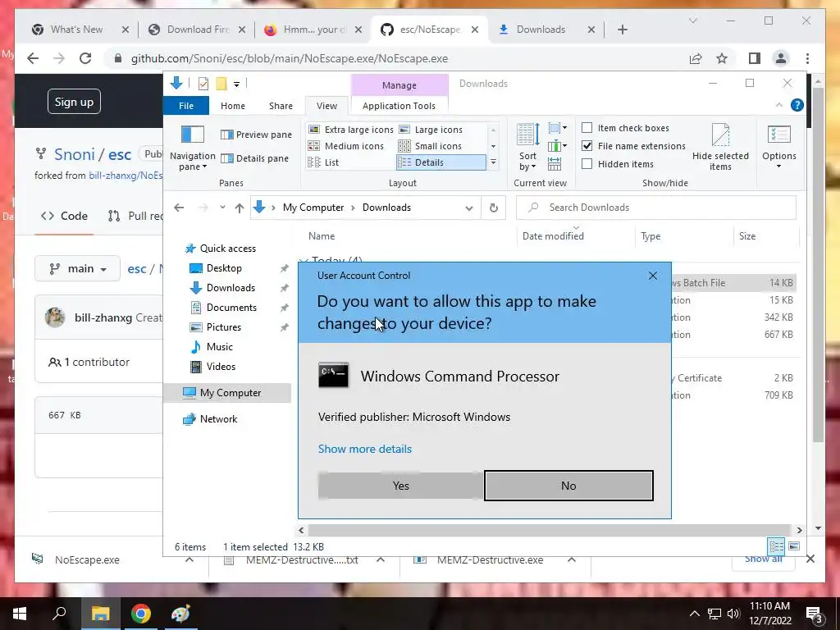The height and width of the screenshot is (630, 840).
Task: Open the Add columns dropdown icon
Action: pyautogui.click(x=558, y=146)
